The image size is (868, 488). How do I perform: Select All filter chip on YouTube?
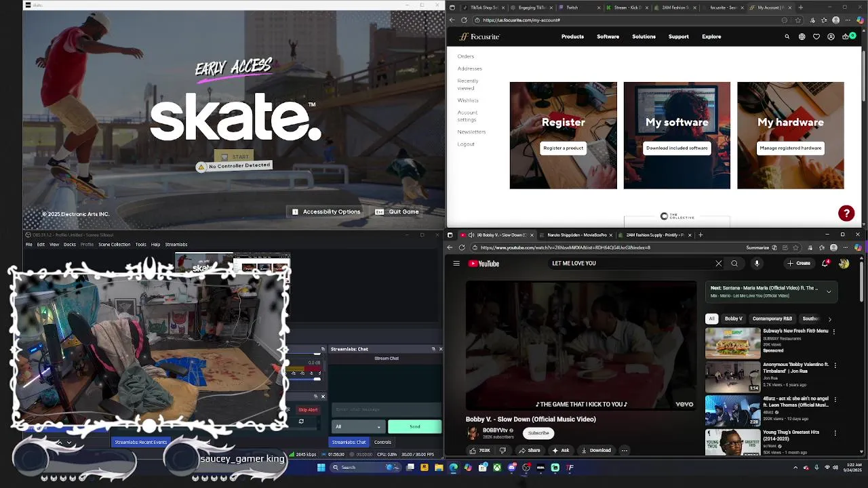click(x=711, y=319)
